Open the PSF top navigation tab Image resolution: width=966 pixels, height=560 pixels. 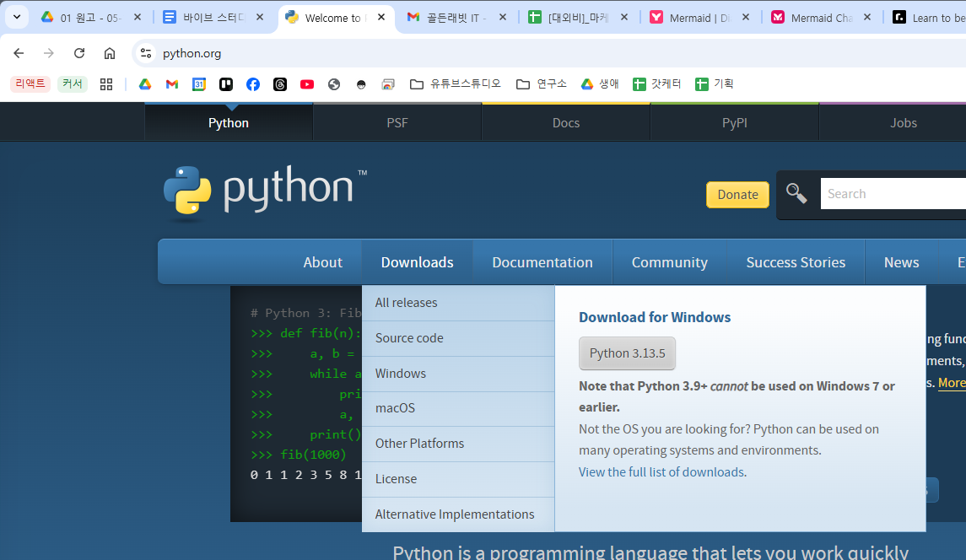click(397, 122)
